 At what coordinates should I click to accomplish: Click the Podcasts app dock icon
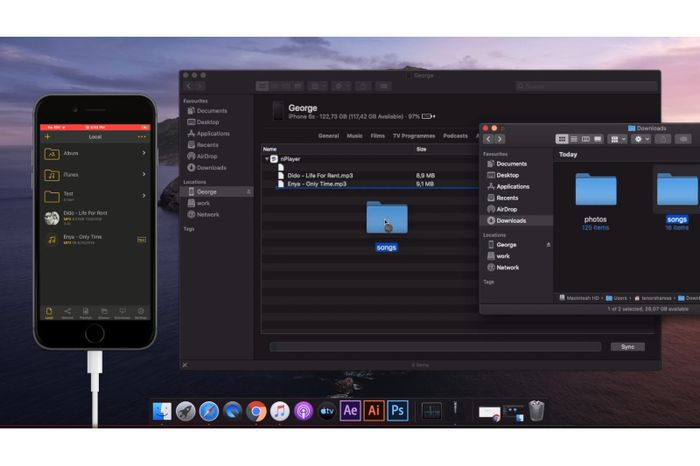pyautogui.click(x=303, y=411)
